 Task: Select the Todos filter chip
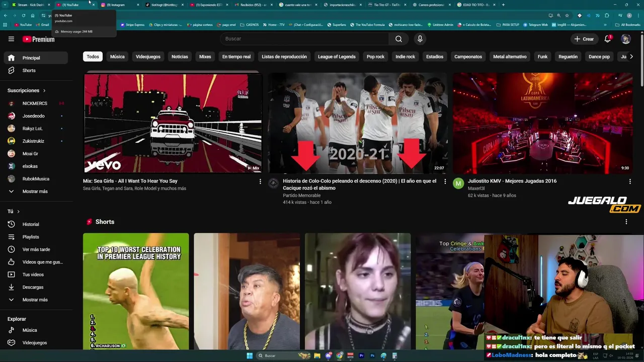(x=93, y=57)
